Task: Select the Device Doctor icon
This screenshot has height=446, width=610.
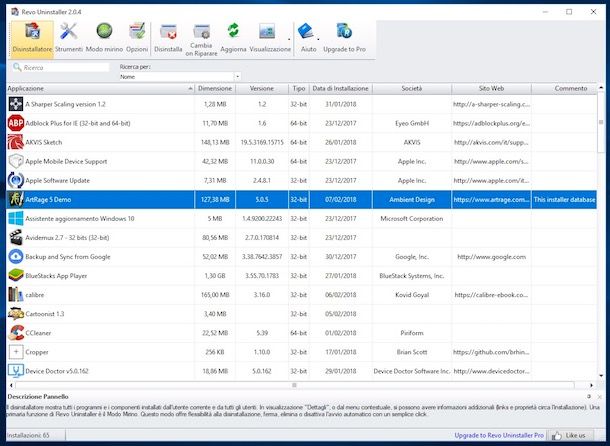Action: pos(16,371)
